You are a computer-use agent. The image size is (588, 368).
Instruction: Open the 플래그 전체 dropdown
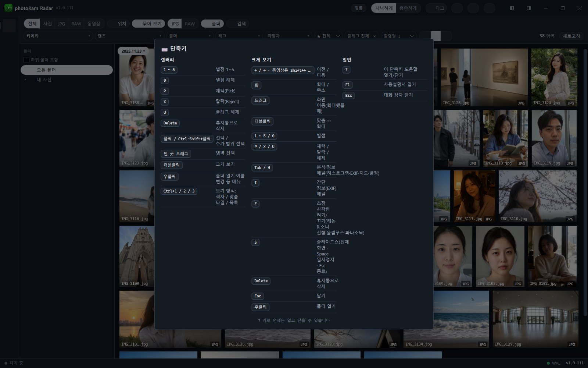361,36
